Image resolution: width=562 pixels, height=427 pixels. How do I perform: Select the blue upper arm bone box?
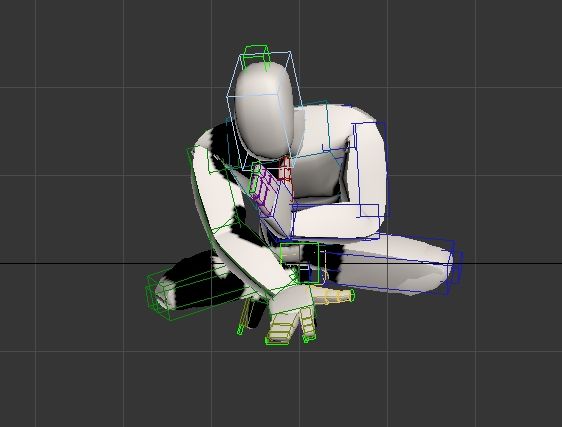point(369,170)
